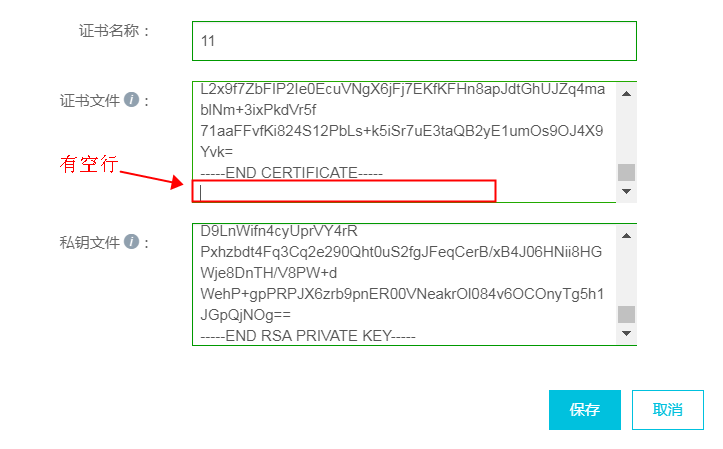Click the END CERTIFICATE line in textarea

point(291,173)
